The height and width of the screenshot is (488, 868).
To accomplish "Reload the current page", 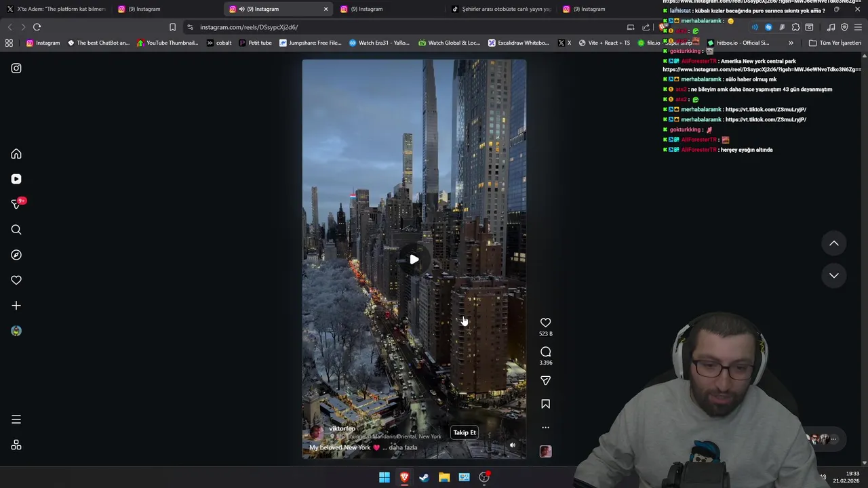I will point(37,27).
